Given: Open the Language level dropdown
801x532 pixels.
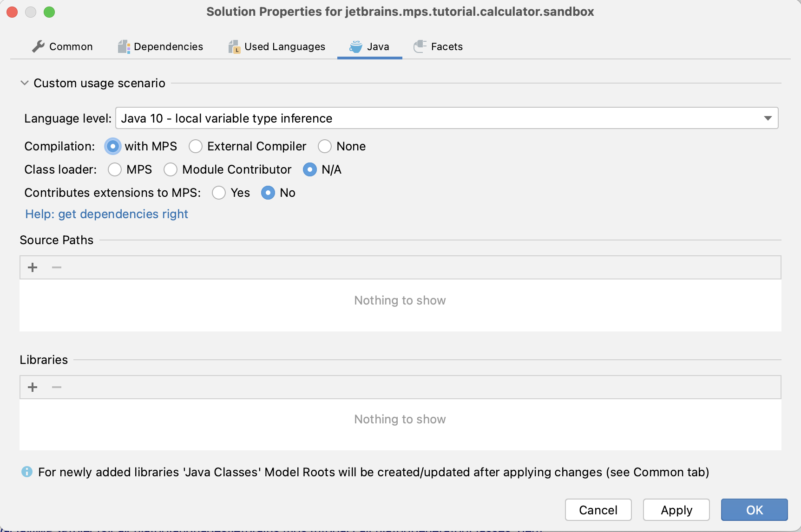Looking at the screenshot, I should (x=768, y=118).
